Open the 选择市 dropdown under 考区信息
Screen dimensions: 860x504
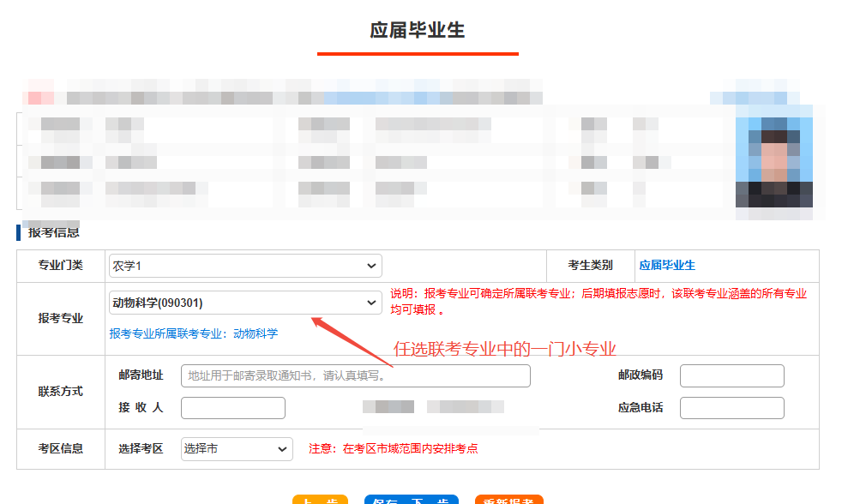(x=236, y=448)
